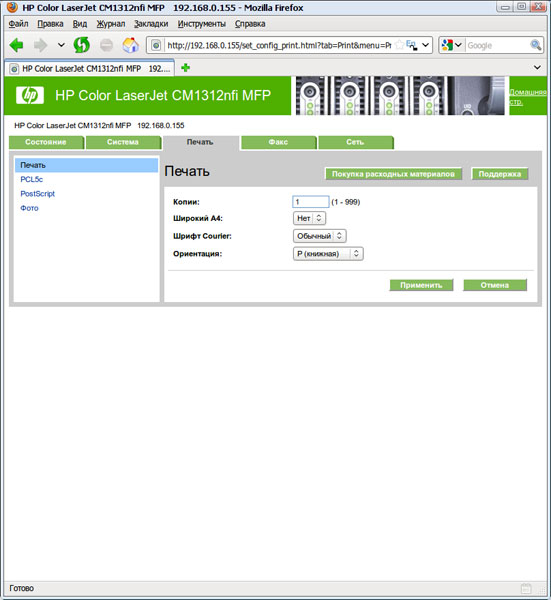Click the 'Ориентация:' label
The width and height of the screenshot is (551, 600).
tap(197, 254)
